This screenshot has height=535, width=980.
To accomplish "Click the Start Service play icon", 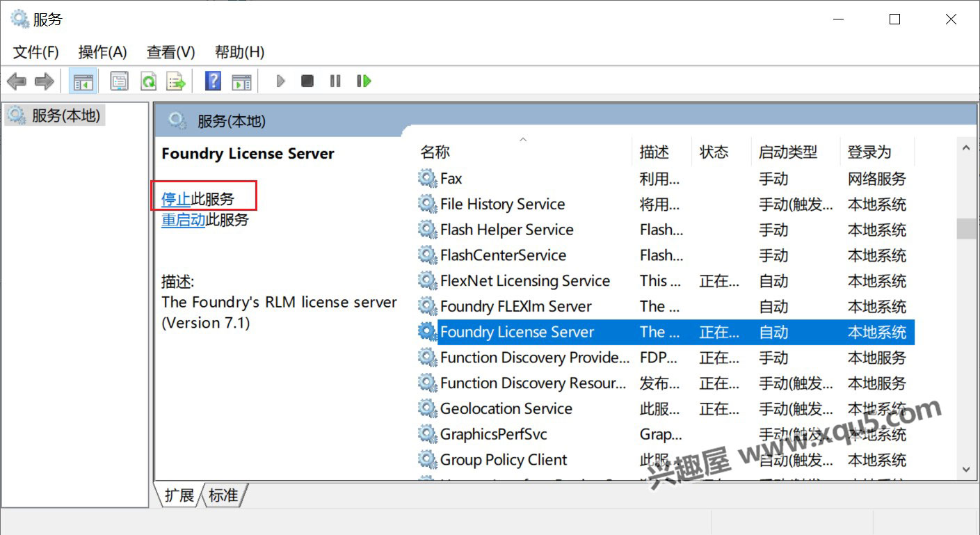I will [x=280, y=81].
